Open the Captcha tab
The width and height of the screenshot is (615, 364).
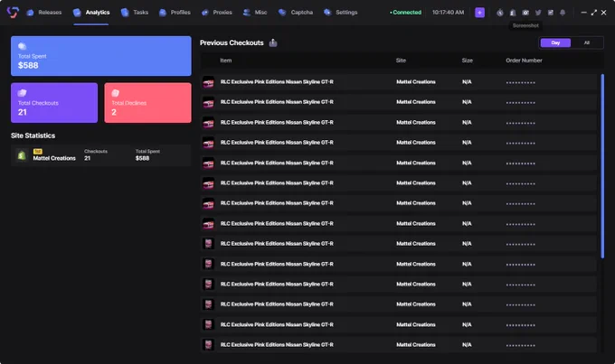pos(296,13)
